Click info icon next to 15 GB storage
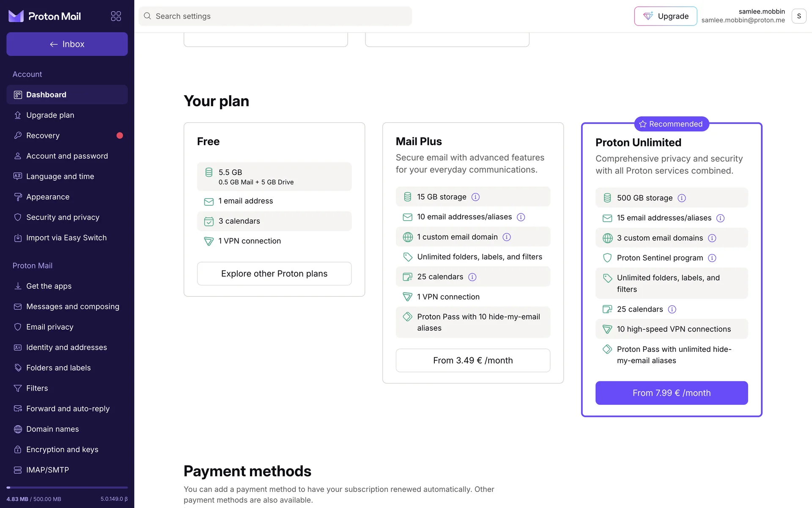This screenshot has height=508, width=812. [x=475, y=197]
